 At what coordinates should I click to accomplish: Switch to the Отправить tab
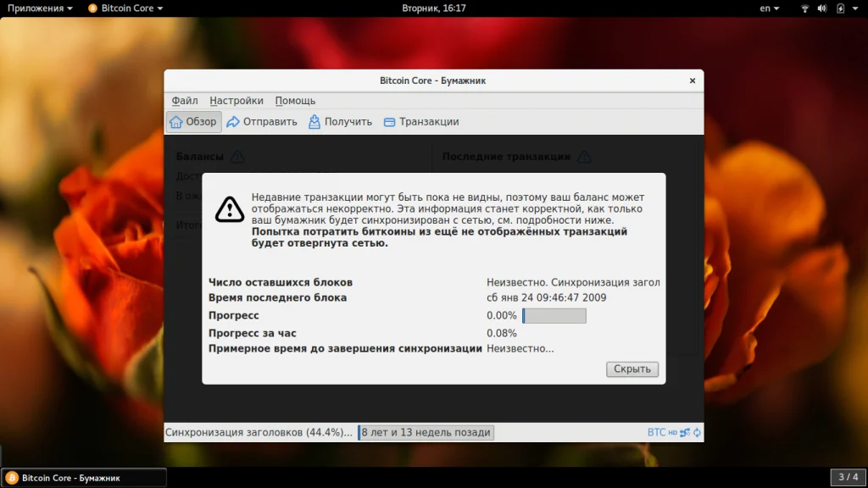coord(262,122)
